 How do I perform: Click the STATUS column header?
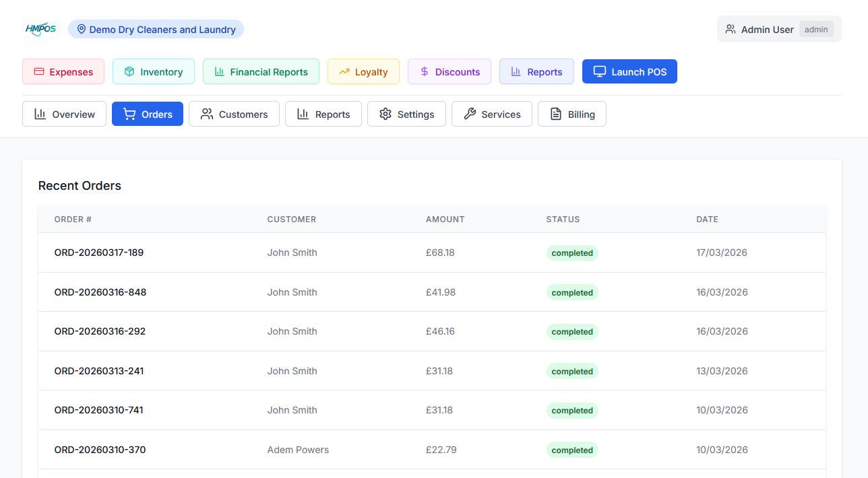(x=563, y=219)
